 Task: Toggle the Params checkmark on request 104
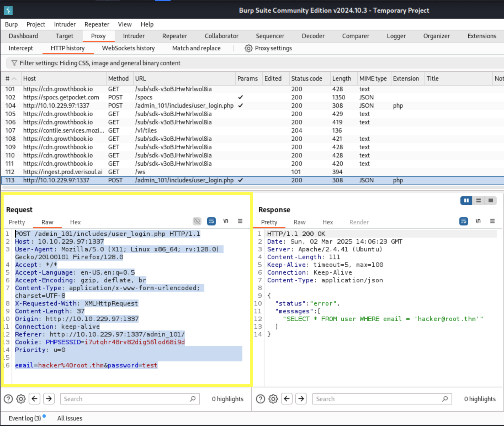click(240, 106)
